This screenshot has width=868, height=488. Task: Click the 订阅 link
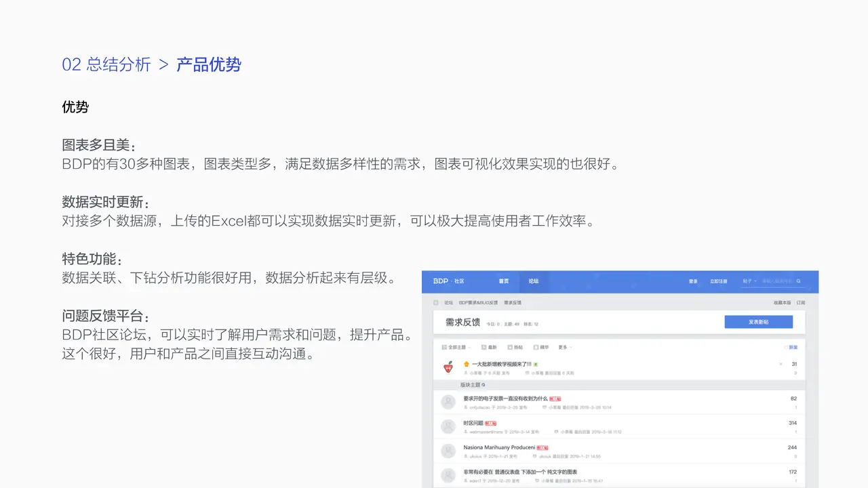point(801,303)
